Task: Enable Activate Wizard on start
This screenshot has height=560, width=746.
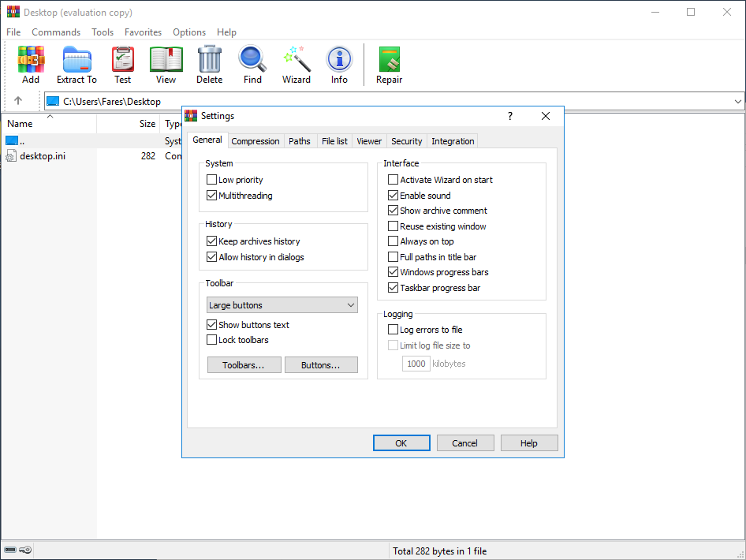Action: [x=393, y=179]
